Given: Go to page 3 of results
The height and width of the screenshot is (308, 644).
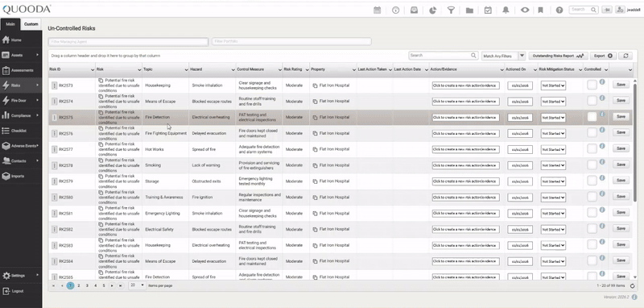Looking at the screenshot, I should tap(87, 285).
